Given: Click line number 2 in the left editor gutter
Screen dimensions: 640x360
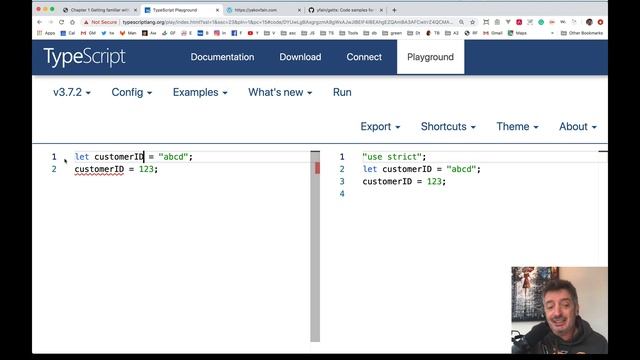Looking at the screenshot, I should 54,169.
